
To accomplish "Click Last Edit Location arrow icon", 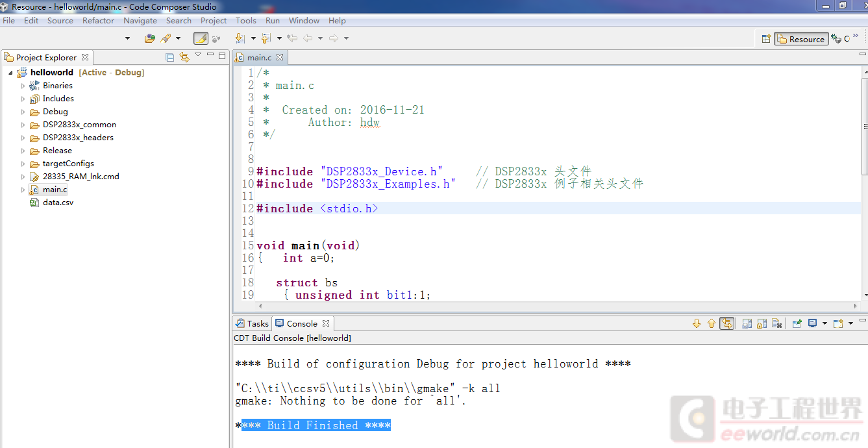I will pyautogui.click(x=292, y=38).
